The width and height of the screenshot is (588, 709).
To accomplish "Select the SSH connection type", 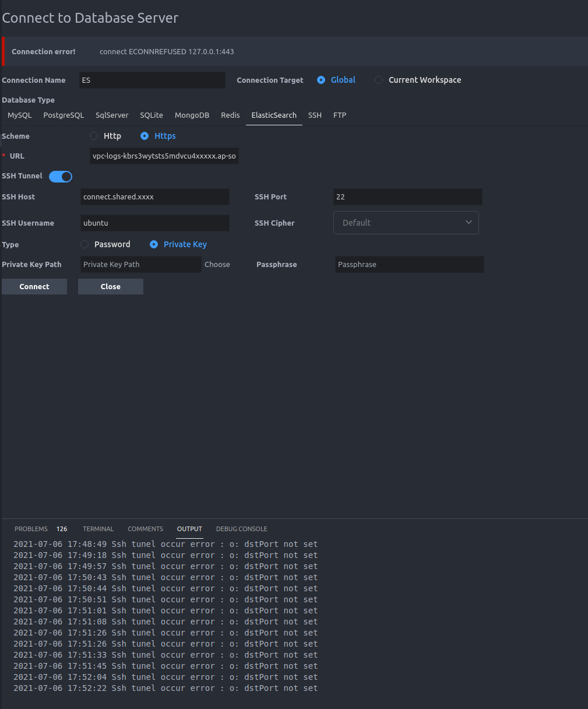I will coord(315,115).
